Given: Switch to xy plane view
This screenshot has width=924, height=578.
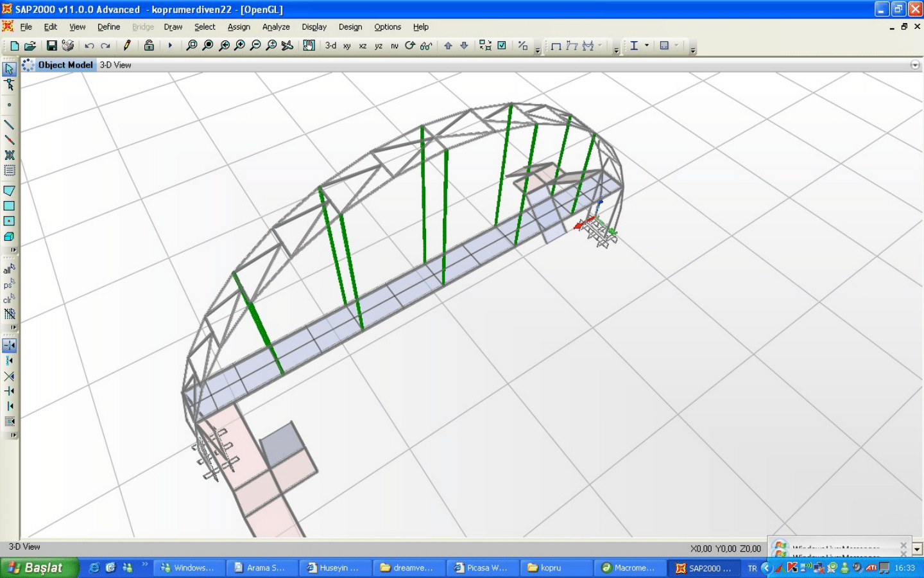Looking at the screenshot, I should [x=347, y=46].
